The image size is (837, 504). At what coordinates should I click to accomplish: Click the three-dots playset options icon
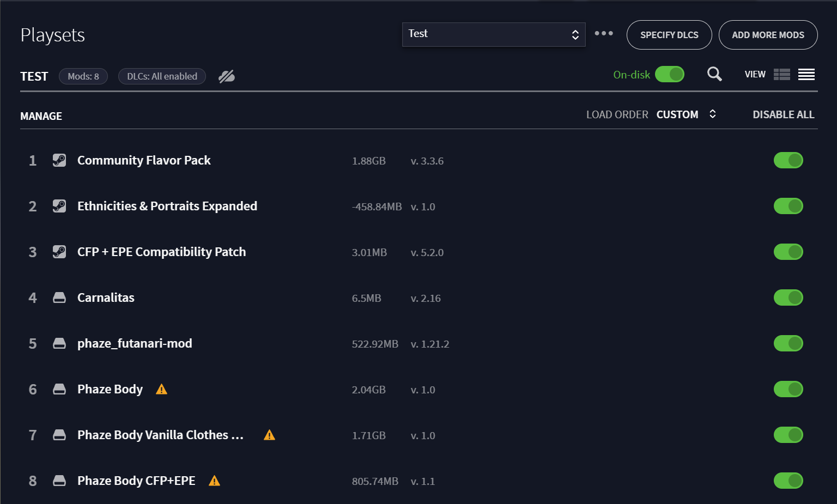pyautogui.click(x=604, y=33)
